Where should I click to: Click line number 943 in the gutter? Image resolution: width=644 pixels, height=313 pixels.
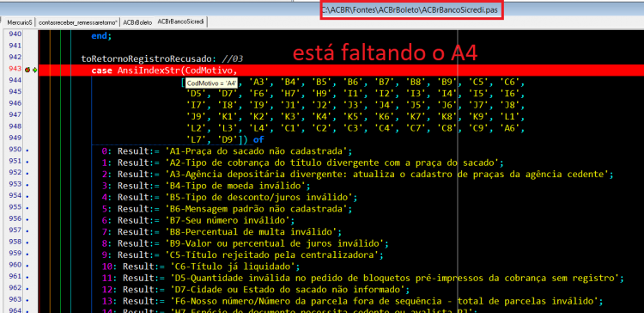pyautogui.click(x=15, y=68)
